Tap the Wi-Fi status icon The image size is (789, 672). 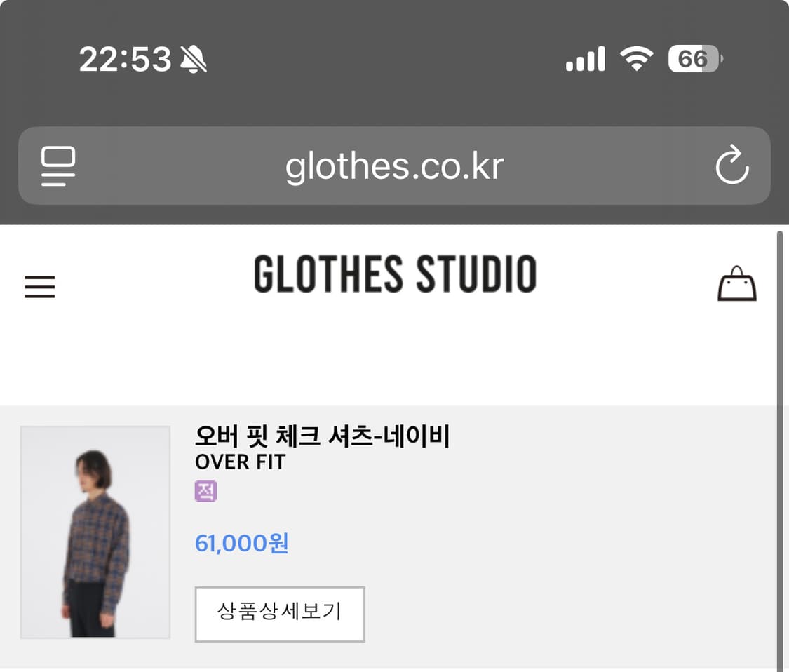tap(636, 59)
